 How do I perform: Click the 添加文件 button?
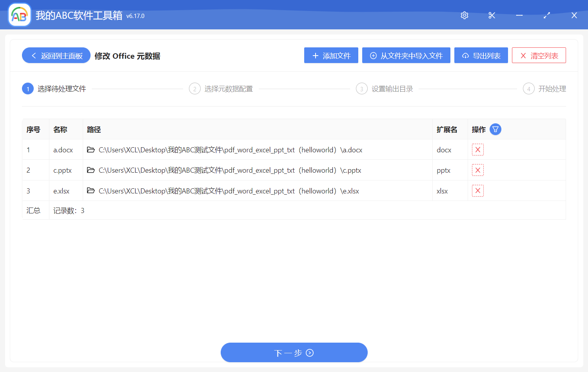click(x=331, y=55)
